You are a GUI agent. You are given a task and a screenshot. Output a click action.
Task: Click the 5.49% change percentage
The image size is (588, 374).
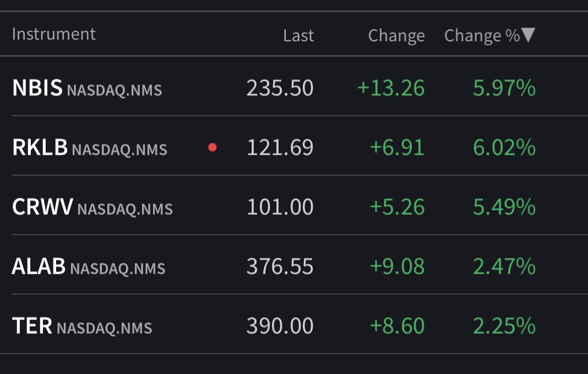pos(504,207)
